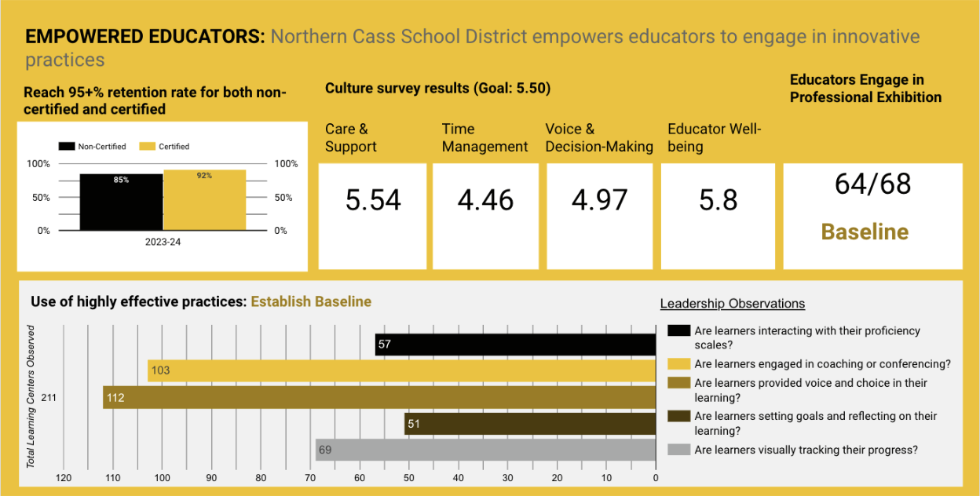The width and height of the screenshot is (980, 496).
Task: Click the yellow Certified 92% retention bar
Action: (x=204, y=200)
